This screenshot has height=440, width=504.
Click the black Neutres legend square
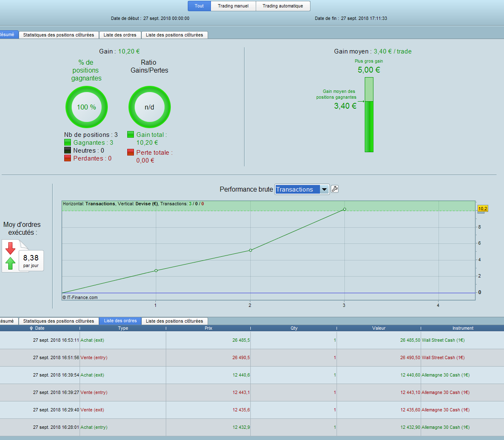68,151
